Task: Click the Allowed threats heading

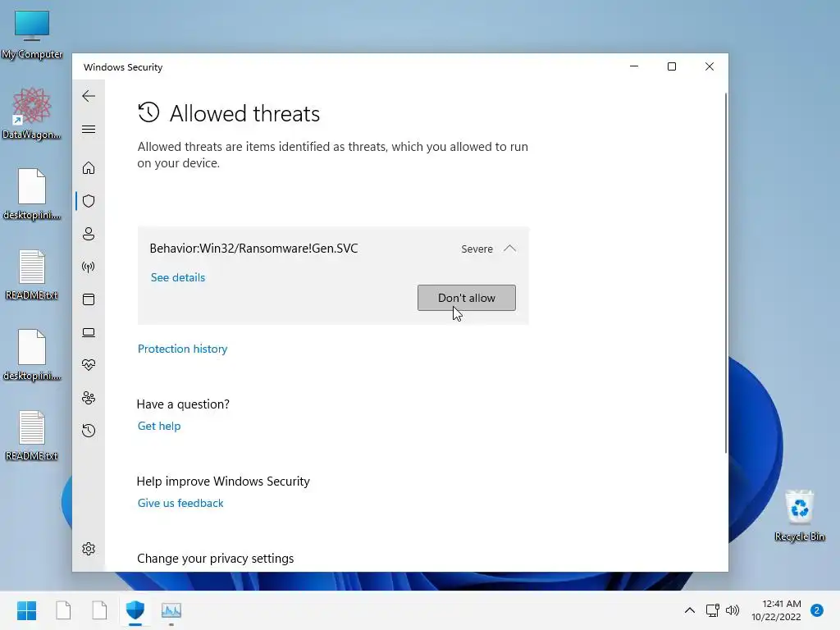Action: pos(244,113)
